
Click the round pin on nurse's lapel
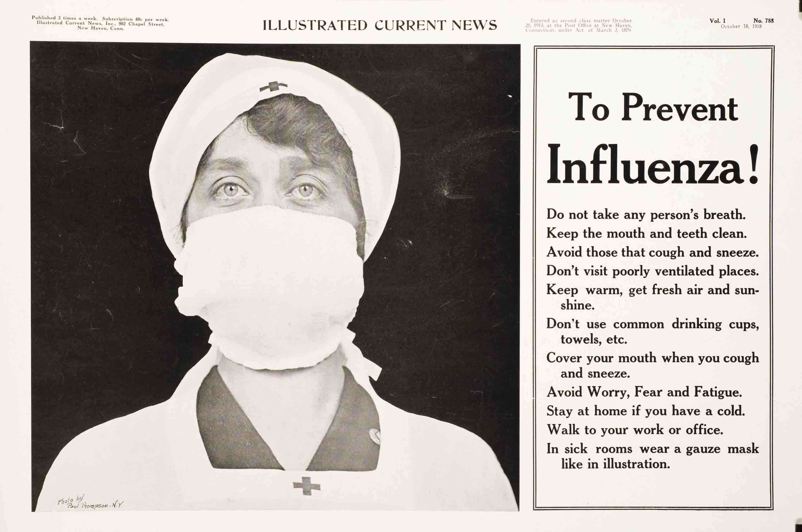pyautogui.click(x=374, y=435)
